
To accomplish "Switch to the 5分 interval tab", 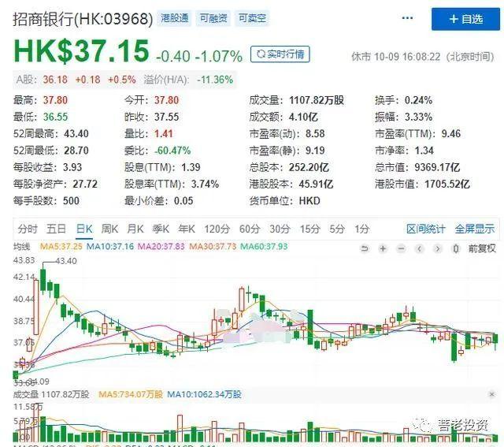I will (337, 229).
